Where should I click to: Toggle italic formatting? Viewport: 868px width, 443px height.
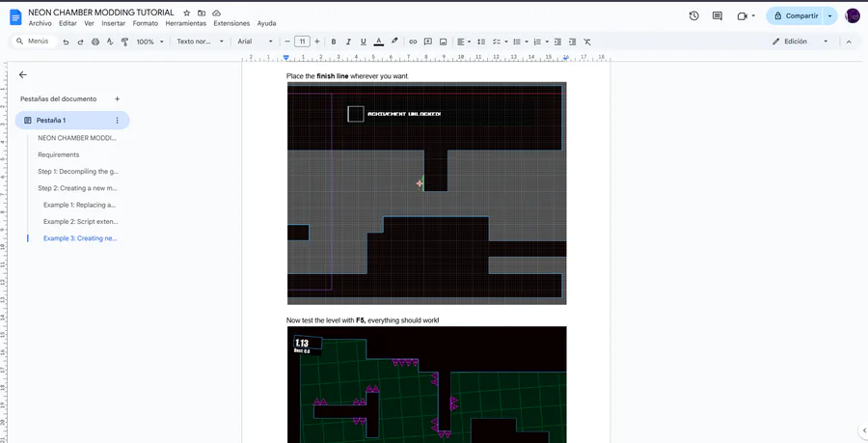[x=348, y=42]
